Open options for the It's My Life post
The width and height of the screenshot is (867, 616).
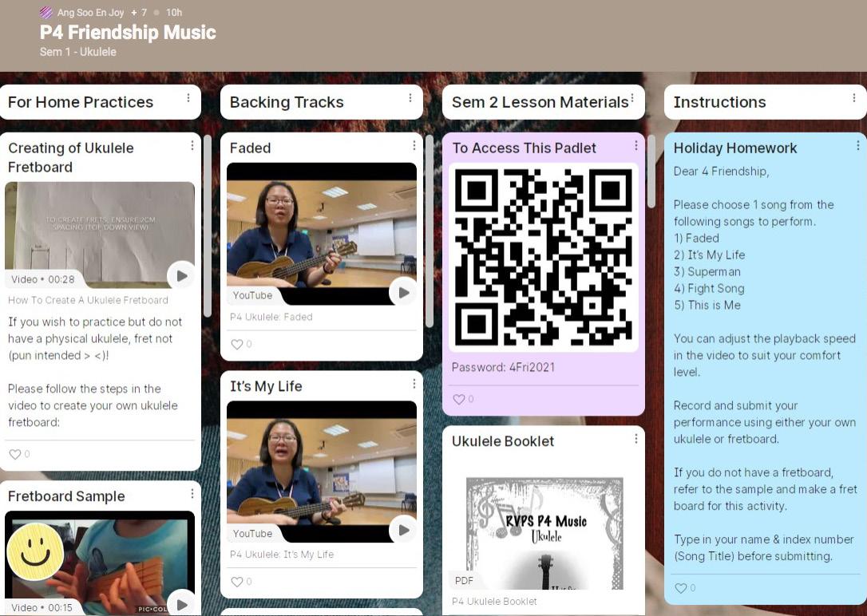(414, 384)
